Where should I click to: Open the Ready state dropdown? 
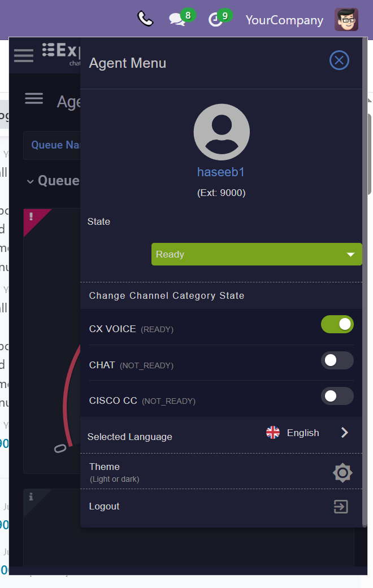coord(257,254)
